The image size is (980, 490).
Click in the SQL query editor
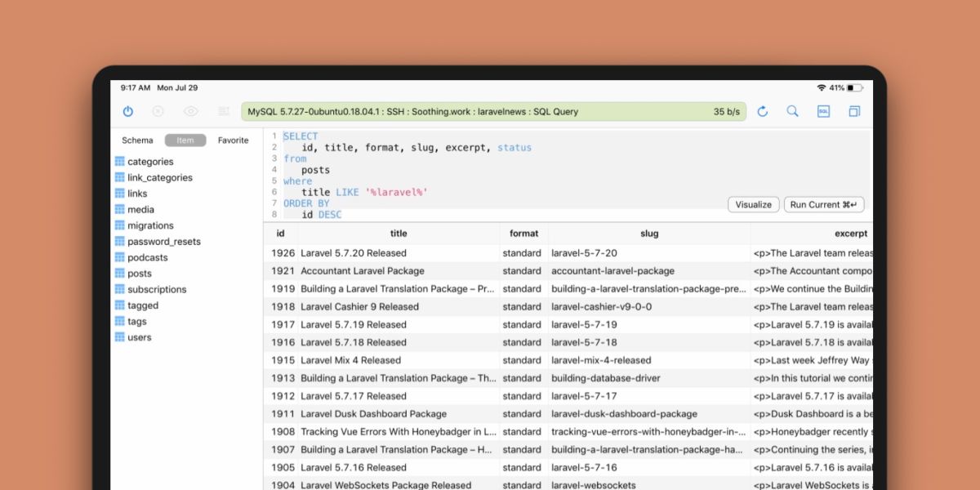click(568, 175)
